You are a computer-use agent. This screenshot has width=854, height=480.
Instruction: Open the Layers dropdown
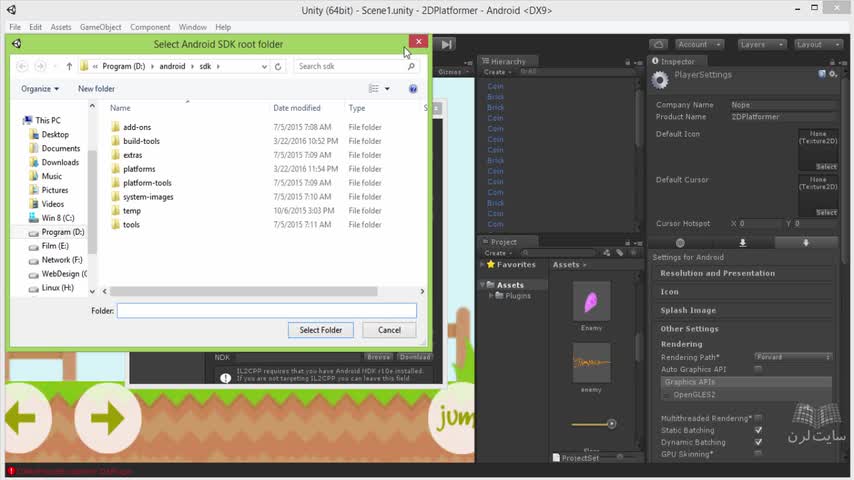point(761,45)
